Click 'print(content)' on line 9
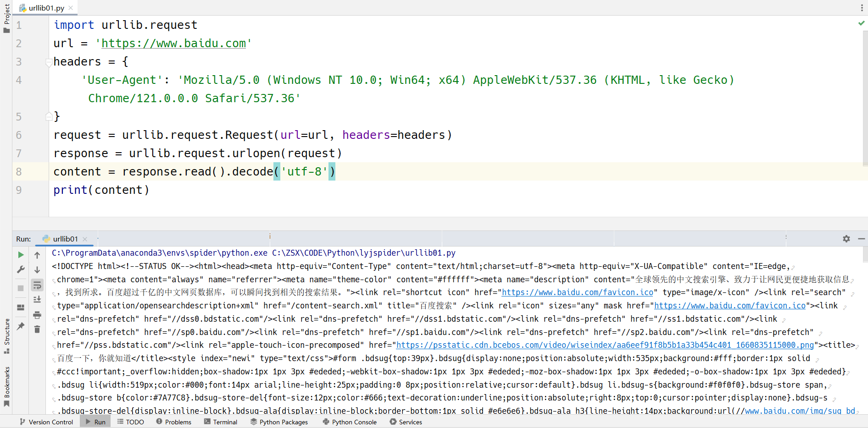868x428 pixels. [101, 190]
